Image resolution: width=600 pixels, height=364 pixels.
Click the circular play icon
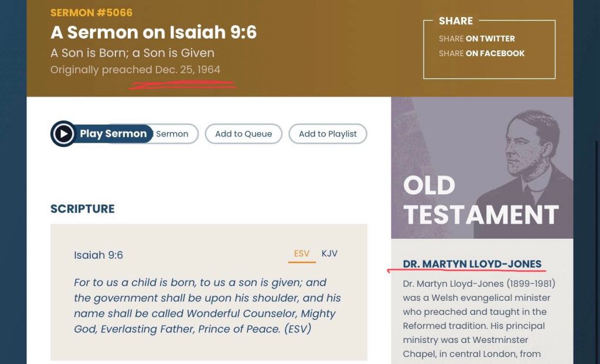pyautogui.click(x=63, y=133)
